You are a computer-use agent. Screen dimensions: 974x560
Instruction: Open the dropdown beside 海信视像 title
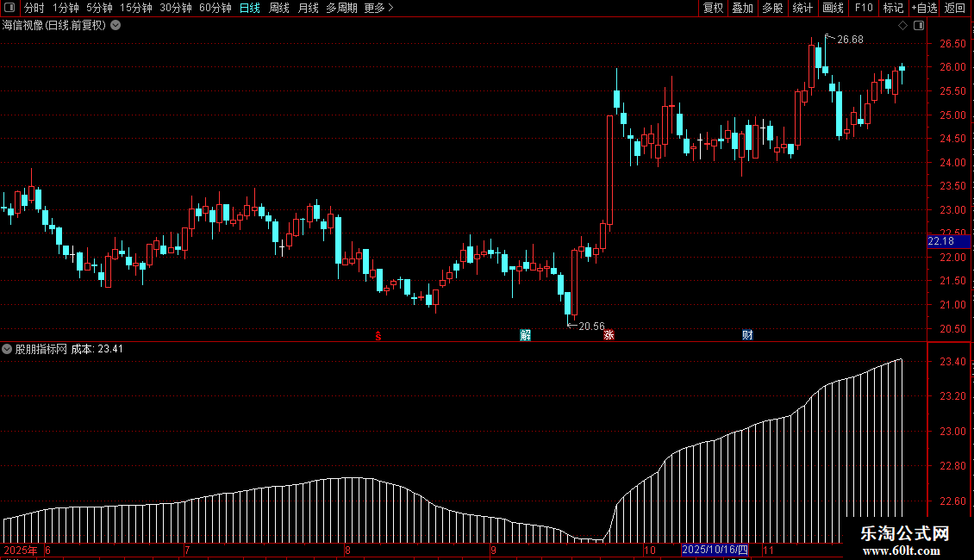point(116,26)
